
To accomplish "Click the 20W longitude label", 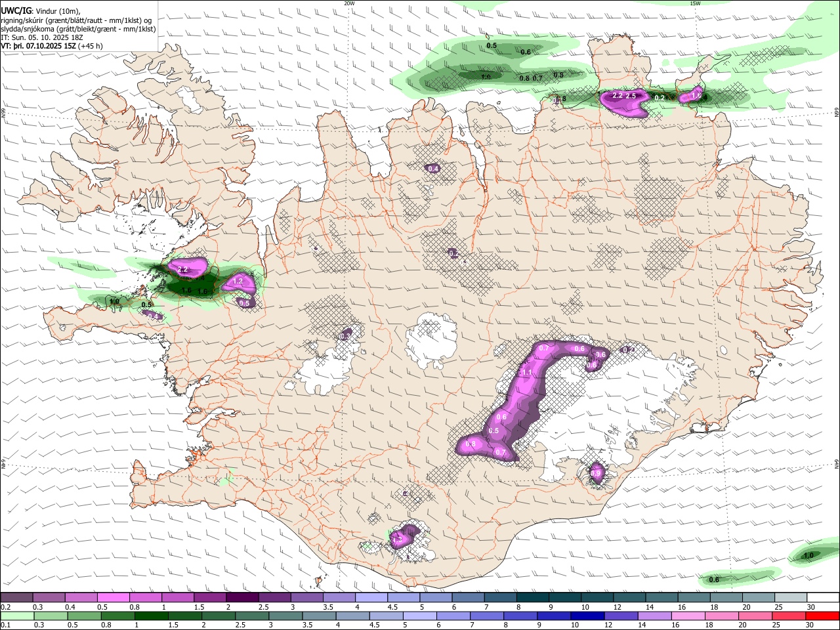I will click(349, 3).
